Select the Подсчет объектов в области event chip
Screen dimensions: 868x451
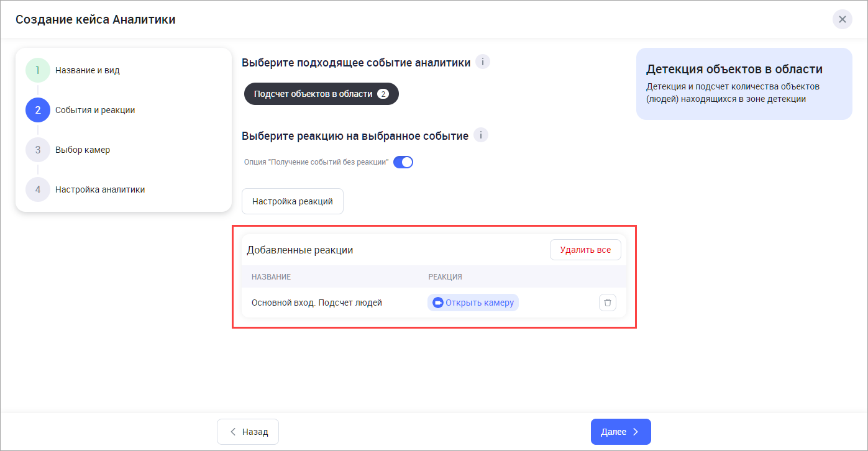tap(321, 94)
